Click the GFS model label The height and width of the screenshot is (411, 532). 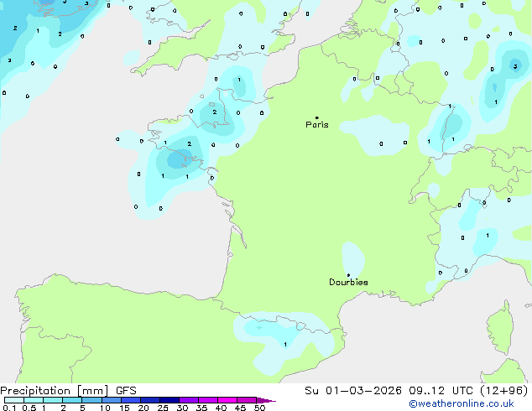[x=126, y=391]
